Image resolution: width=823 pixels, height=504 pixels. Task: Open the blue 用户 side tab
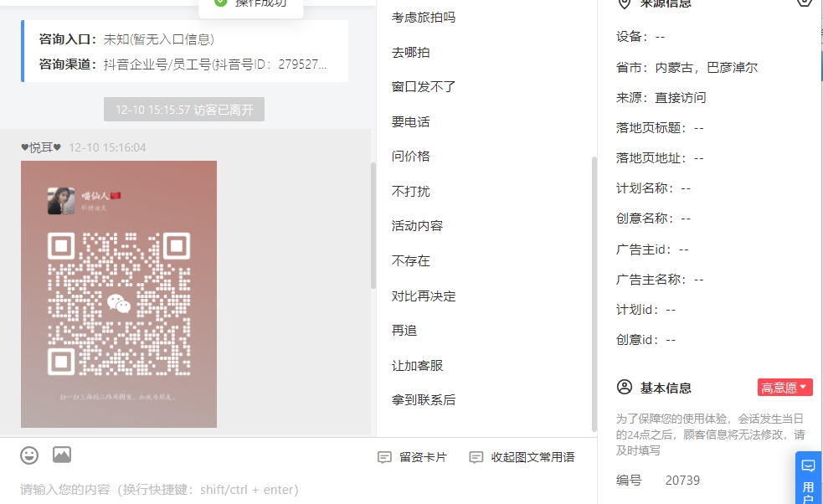tap(808, 478)
